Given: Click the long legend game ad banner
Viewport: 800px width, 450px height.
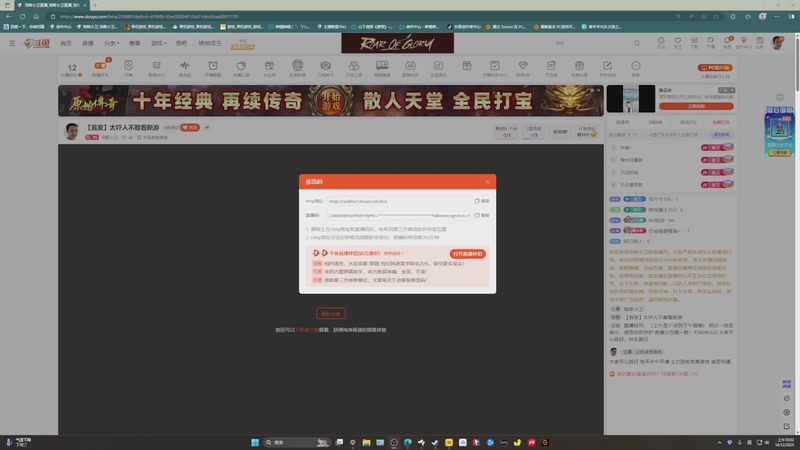Looking at the screenshot, I should coord(331,101).
